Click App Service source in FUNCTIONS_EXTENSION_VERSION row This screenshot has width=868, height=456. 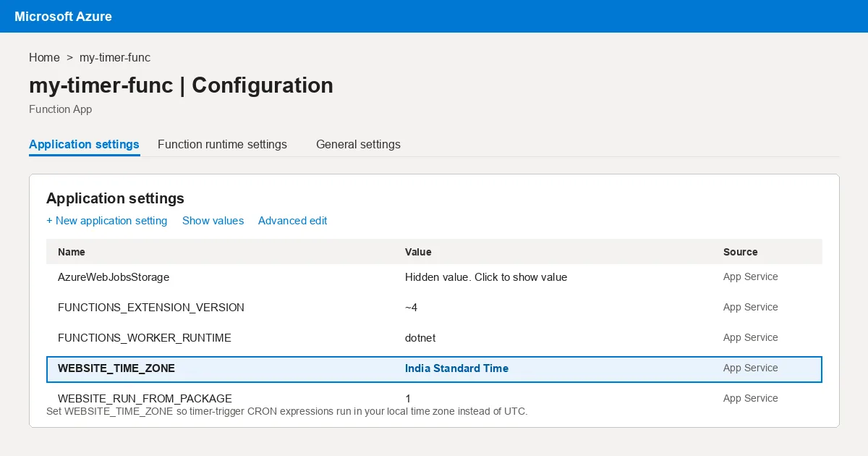tap(750, 308)
